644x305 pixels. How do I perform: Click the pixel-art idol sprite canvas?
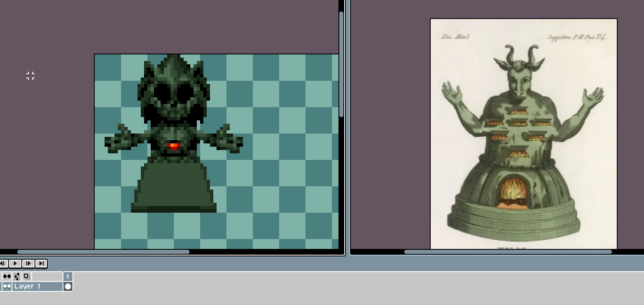217,152
